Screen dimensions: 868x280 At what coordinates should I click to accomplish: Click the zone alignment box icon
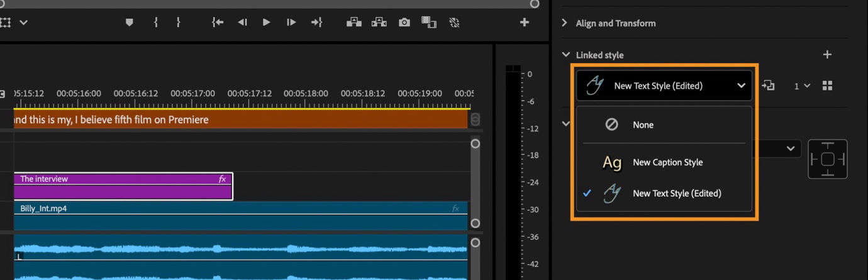pyautogui.click(x=828, y=159)
